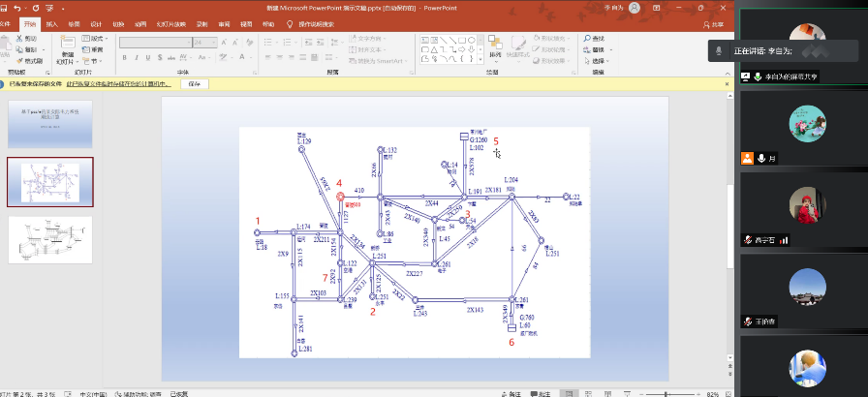Start slideshow from beginning via quick access icon
868x397 pixels.
49,9
